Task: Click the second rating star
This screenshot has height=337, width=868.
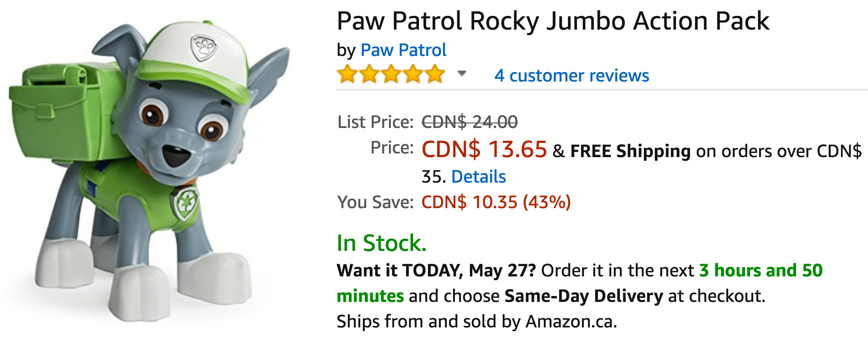Action: click(369, 74)
